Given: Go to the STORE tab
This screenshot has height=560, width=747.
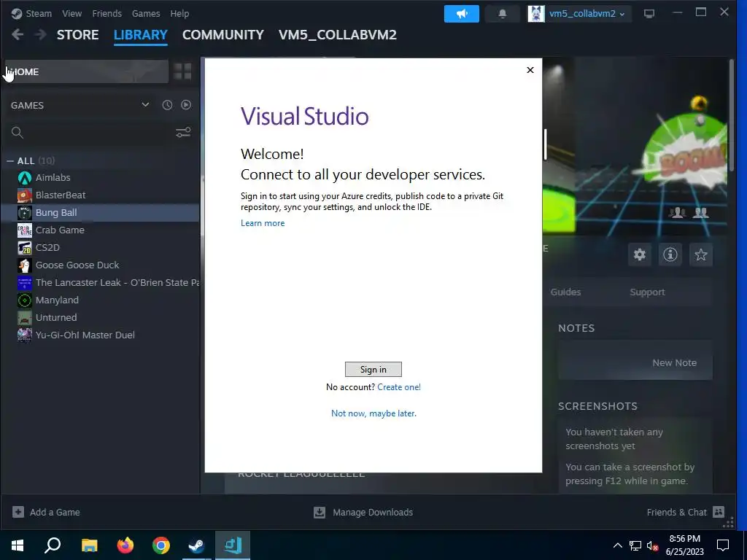Looking at the screenshot, I should 77,35.
